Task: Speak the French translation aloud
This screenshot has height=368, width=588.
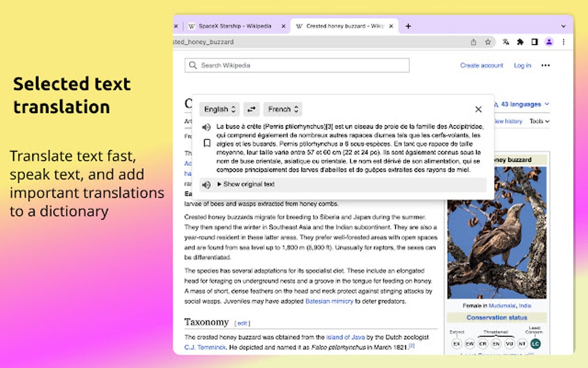Action: pos(206,126)
